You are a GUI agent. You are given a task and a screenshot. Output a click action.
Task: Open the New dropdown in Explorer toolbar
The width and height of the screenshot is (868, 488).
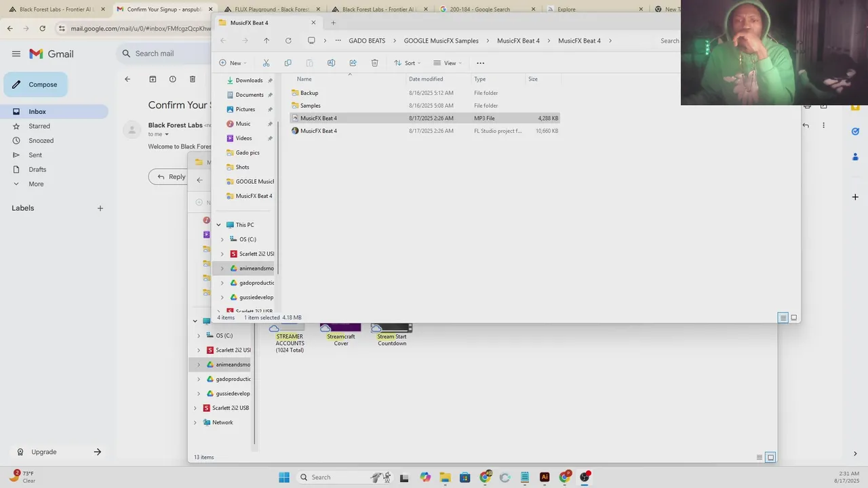[233, 63]
